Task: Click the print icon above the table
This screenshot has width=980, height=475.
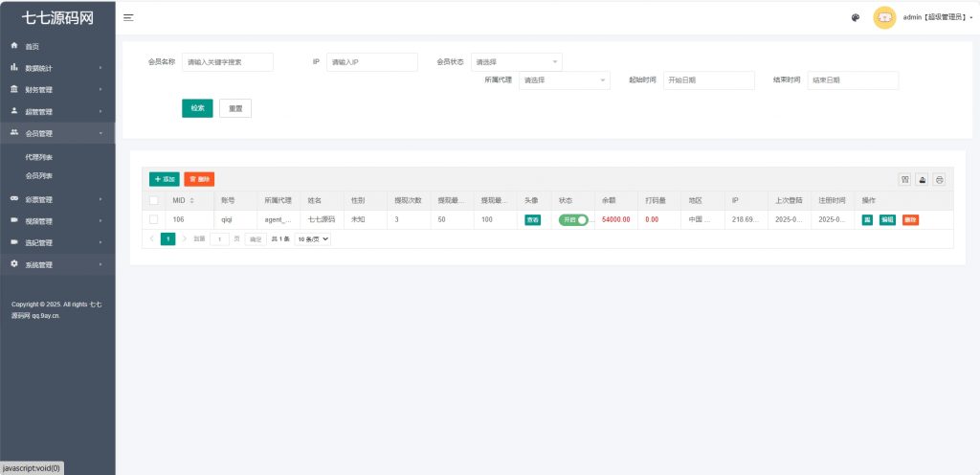Action: 940,179
